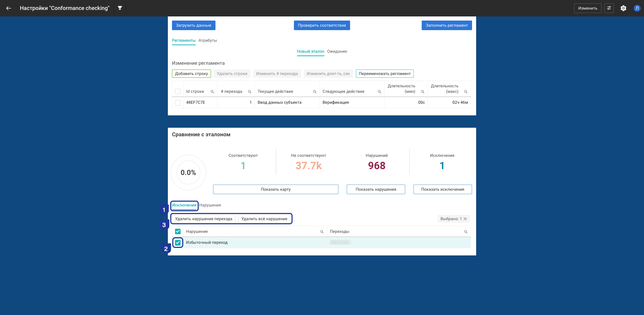Click the Показать карту button
Screen dimensions: 644x315
275,189
